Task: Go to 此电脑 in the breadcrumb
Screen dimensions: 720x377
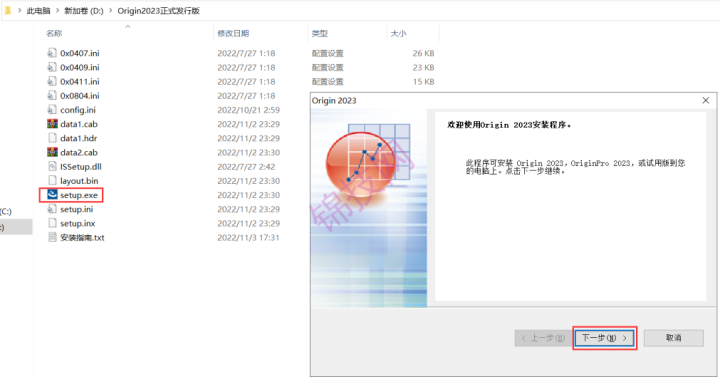Action: [39, 11]
